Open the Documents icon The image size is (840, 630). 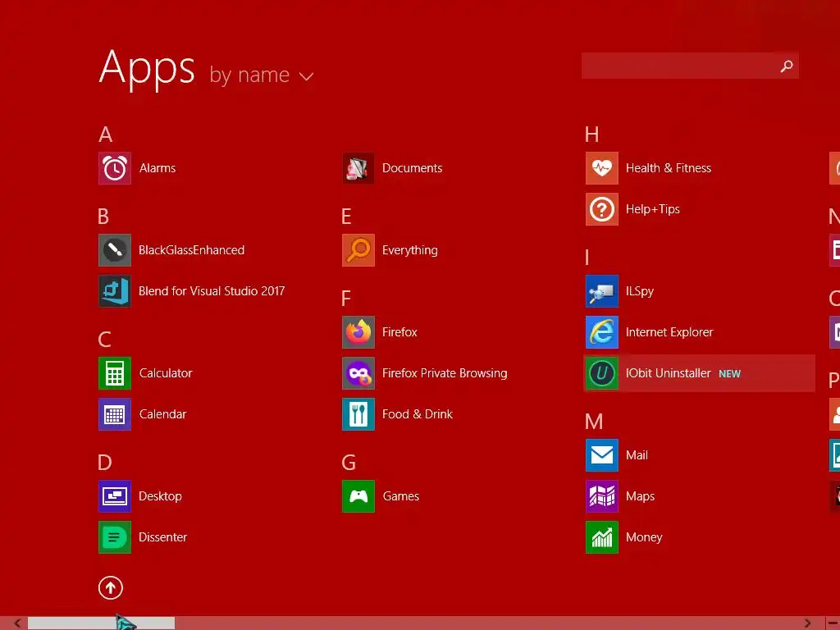358,168
